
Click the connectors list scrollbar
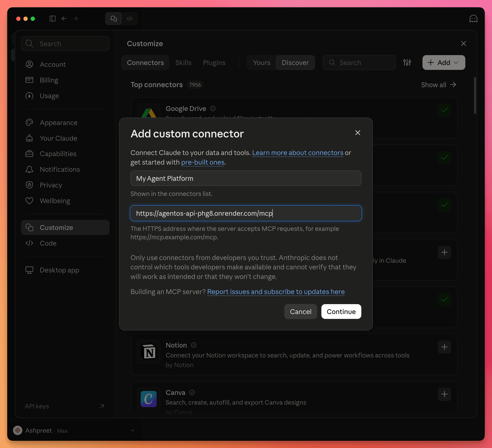[x=475, y=95]
